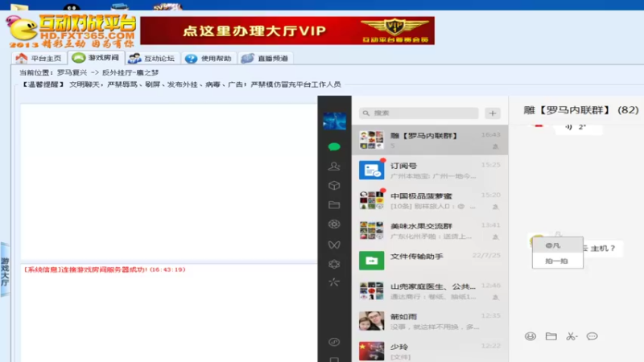Click the 订阅号 blue avatar icon
The width and height of the screenshot is (644, 362).
pos(371,171)
